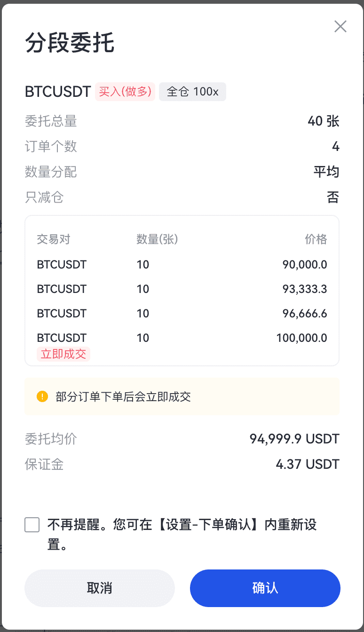Select the order row priced 96,666.6

pyautogui.click(x=182, y=313)
